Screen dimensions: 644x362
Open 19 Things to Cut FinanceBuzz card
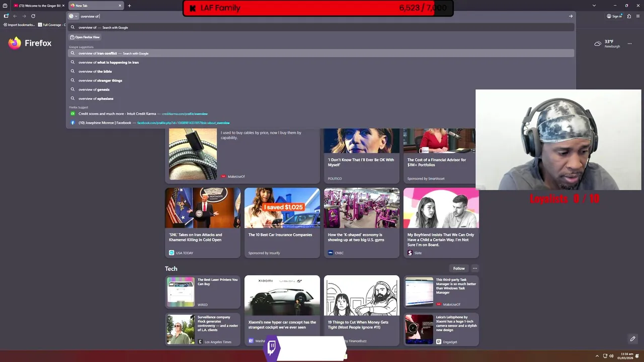361,310
